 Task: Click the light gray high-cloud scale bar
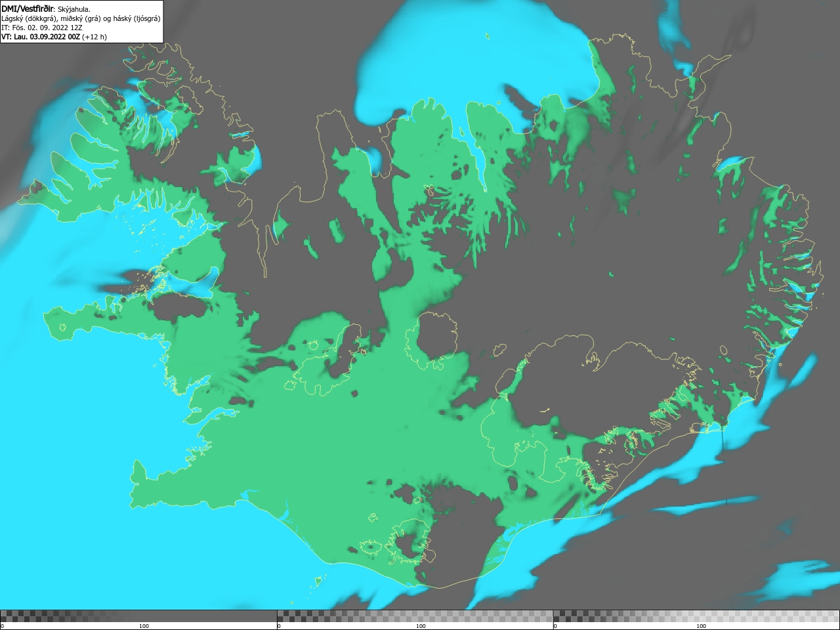pyautogui.click(x=696, y=616)
